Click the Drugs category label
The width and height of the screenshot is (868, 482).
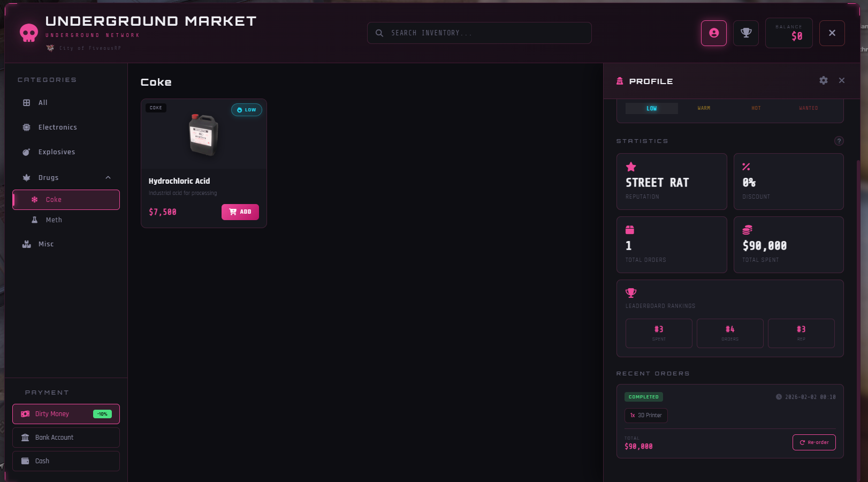point(48,178)
